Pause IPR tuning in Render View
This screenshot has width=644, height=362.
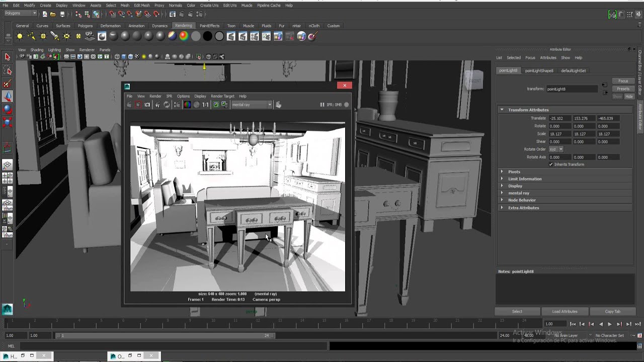[x=322, y=105]
